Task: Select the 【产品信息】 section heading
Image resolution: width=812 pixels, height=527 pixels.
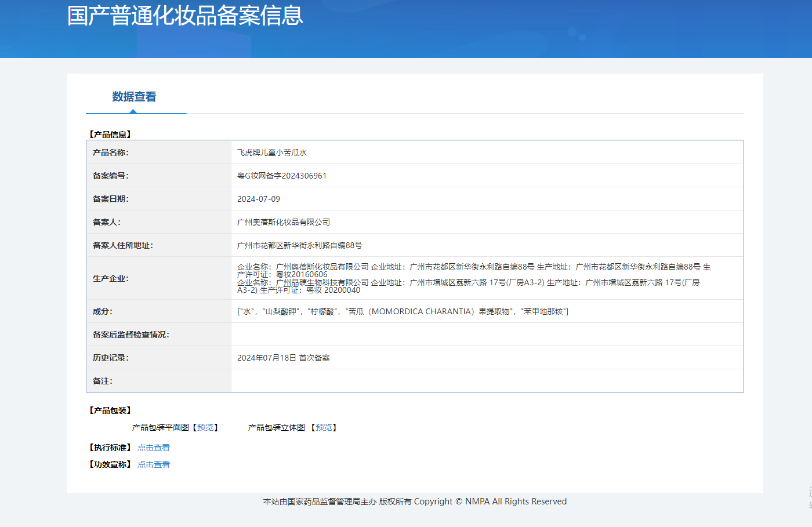Action: (110, 135)
